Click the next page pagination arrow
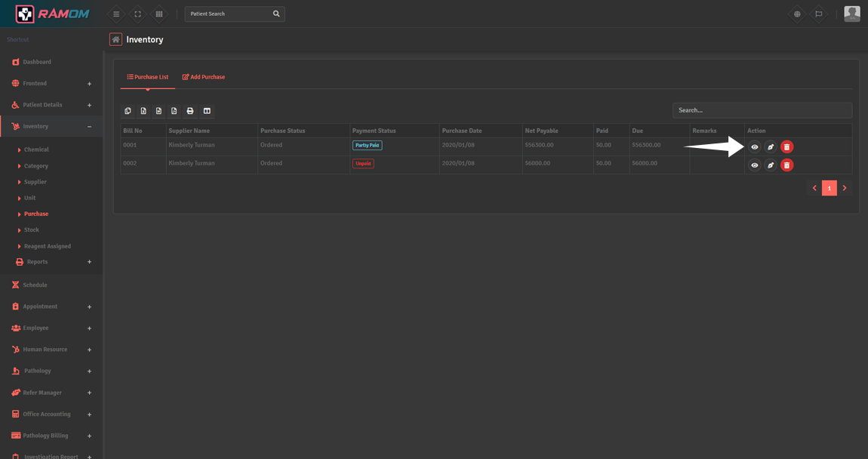 point(845,188)
